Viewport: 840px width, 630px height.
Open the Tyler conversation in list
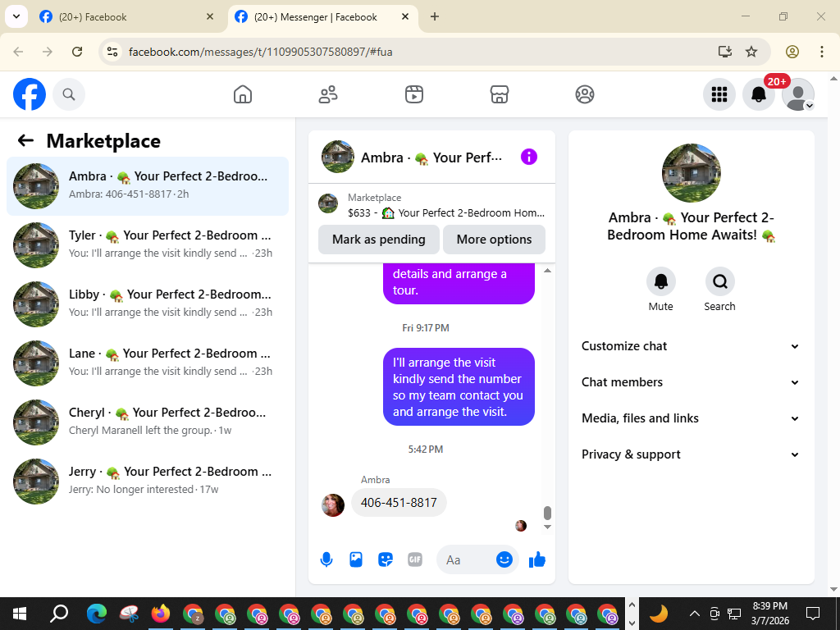(148, 244)
